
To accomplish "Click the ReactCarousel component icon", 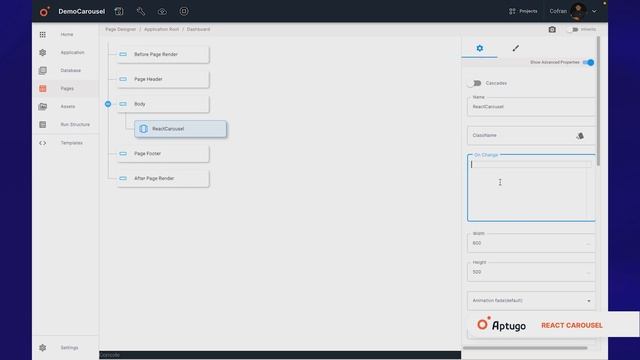I will [143, 129].
